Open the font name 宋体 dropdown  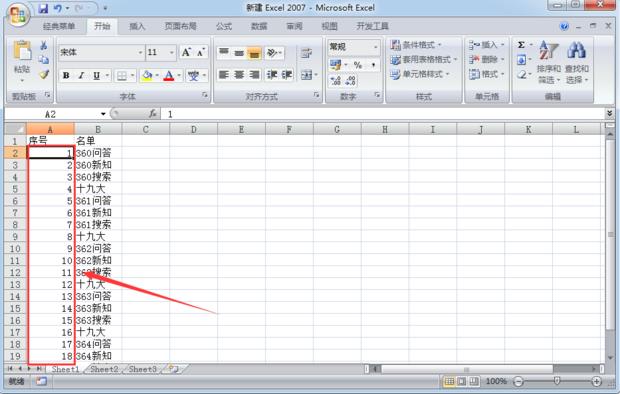140,52
